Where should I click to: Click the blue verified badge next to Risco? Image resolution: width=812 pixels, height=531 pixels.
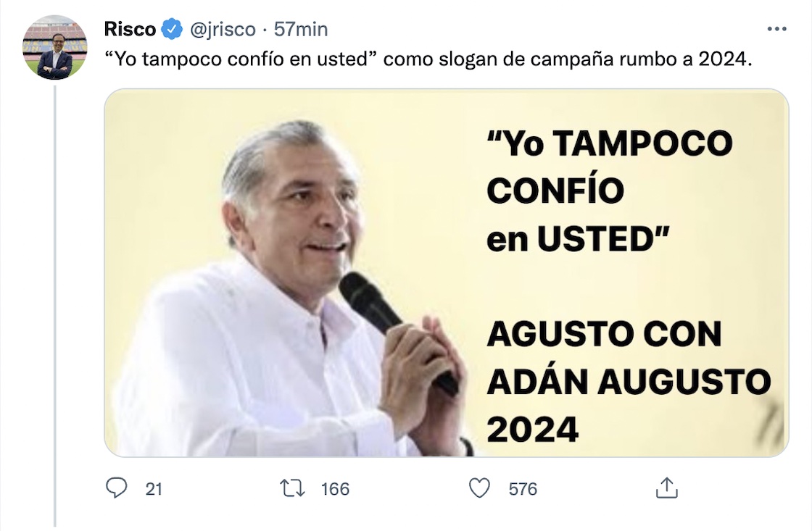pos(172,29)
